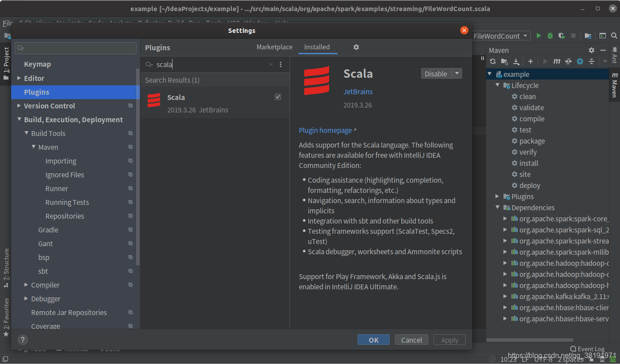Generate sources and update folders icon
Image resolution: width=620 pixels, height=364 pixels.
point(504,61)
